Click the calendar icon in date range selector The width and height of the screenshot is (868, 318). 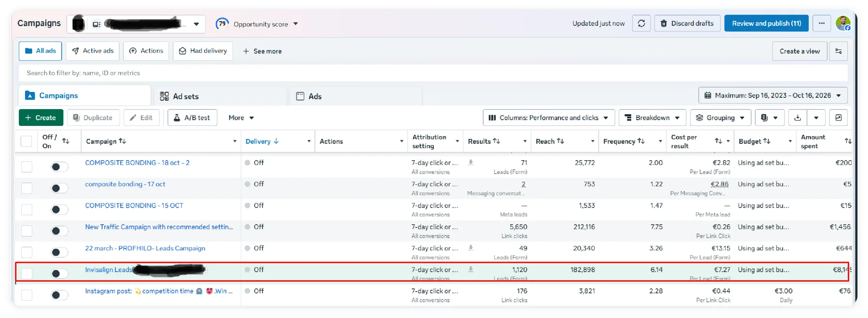[707, 96]
